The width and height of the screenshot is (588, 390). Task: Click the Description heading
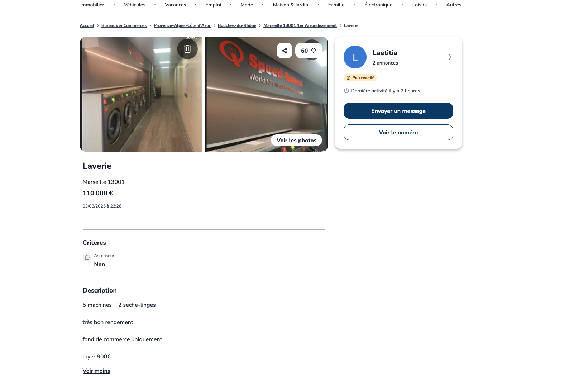click(x=100, y=290)
